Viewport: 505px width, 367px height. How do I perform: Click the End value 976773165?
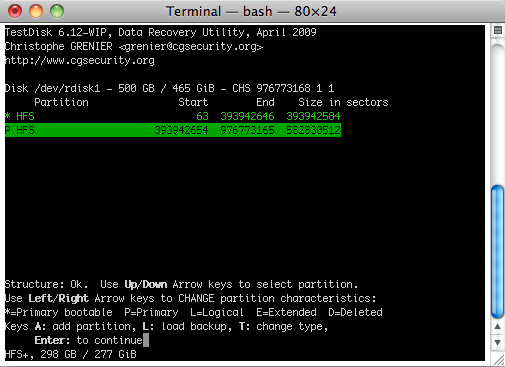pos(247,130)
